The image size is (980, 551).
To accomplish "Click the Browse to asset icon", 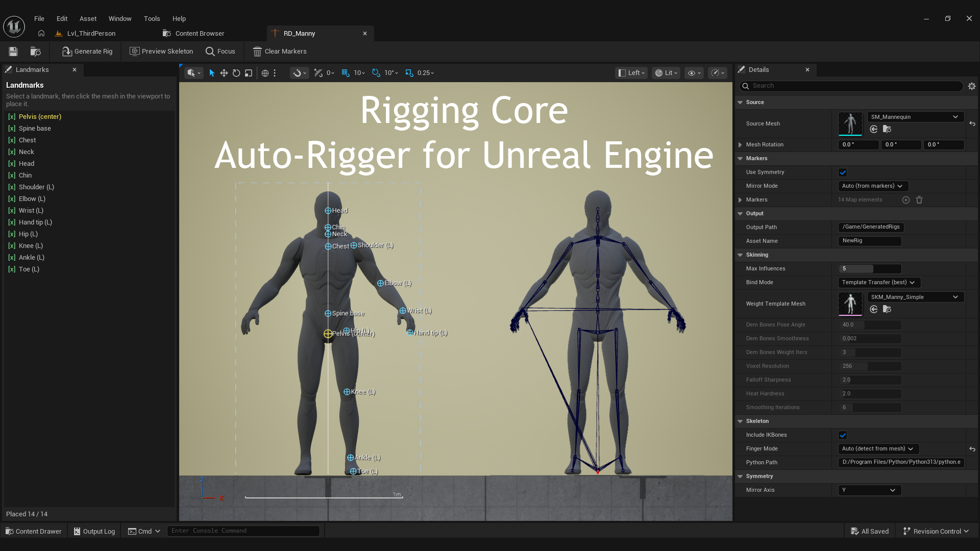I will tap(35, 52).
